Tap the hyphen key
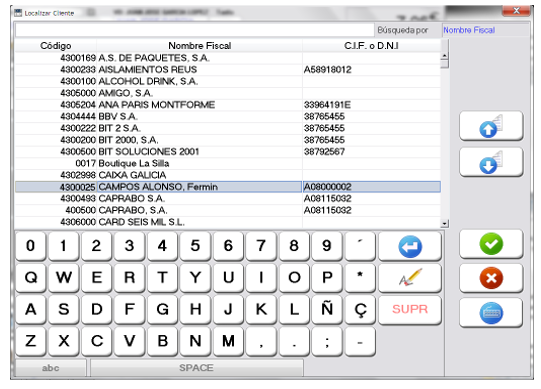 (360, 341)
